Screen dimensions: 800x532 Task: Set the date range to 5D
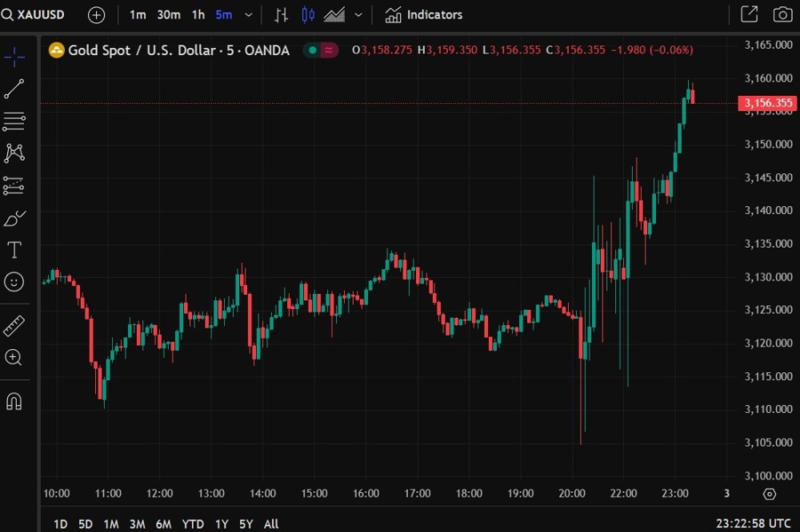[85, 524]
